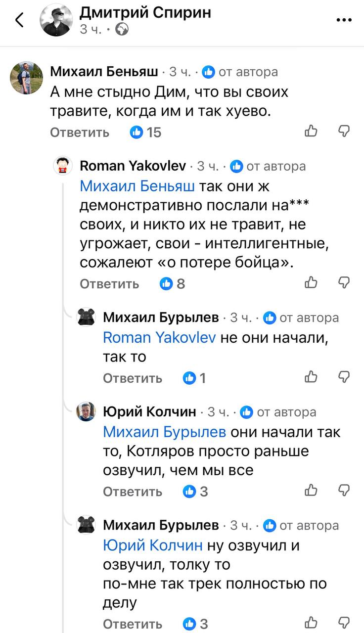
Task: Open the blue Юрий Колчин mention link
Action: tap(153, 545)
